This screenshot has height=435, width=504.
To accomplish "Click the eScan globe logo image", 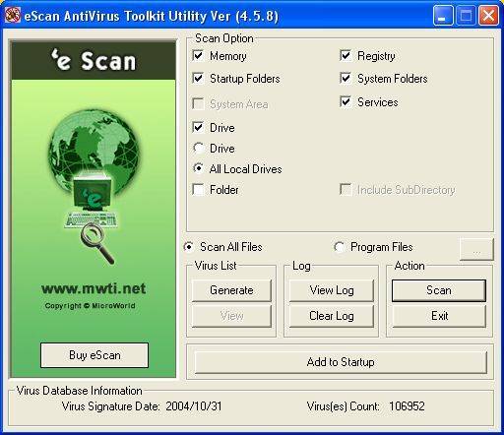I will [94, 187].
